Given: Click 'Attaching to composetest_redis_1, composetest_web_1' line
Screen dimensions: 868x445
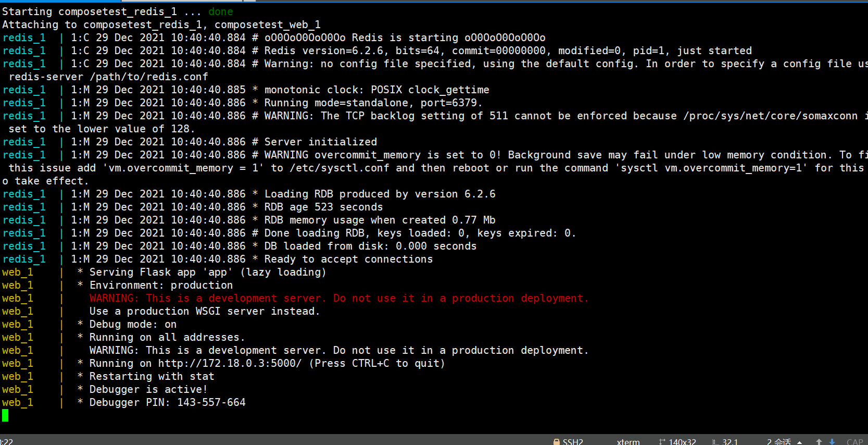Looking at the screenshot, I should coord(161,24).
